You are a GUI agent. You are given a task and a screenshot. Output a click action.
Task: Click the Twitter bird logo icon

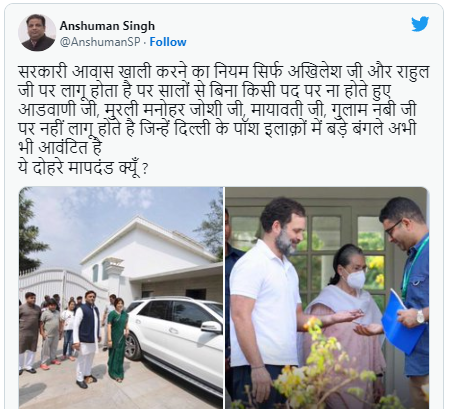click(420, 24)
